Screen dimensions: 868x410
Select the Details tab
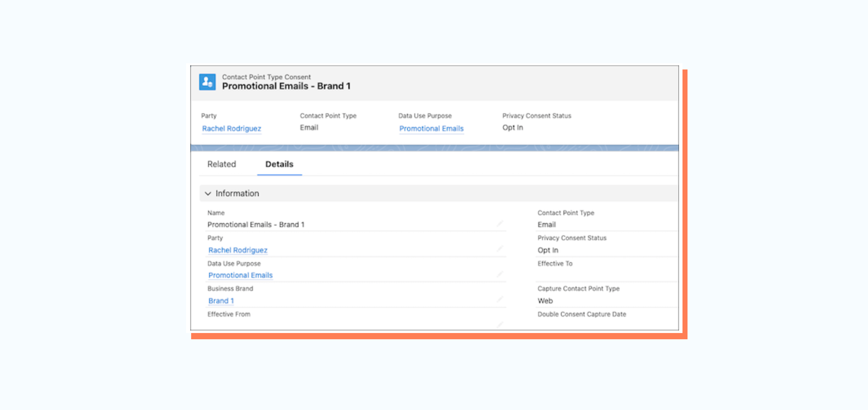(x=279, y=164)
